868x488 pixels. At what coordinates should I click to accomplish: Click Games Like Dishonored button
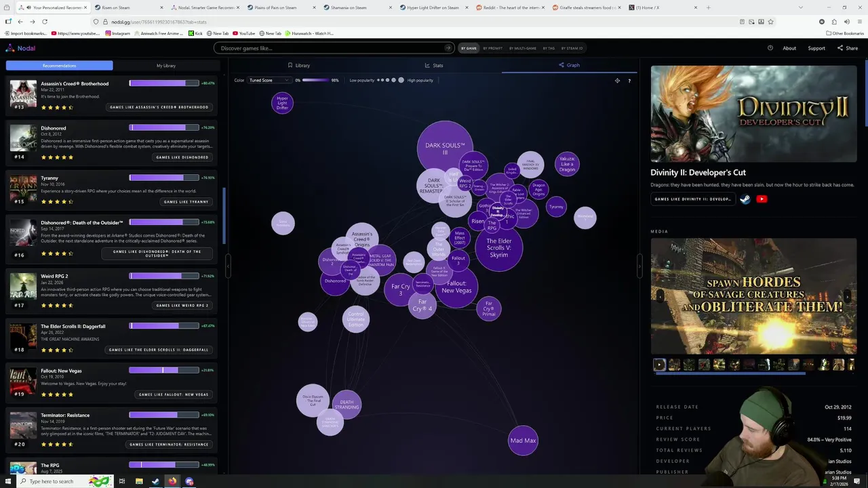[182, 157]
